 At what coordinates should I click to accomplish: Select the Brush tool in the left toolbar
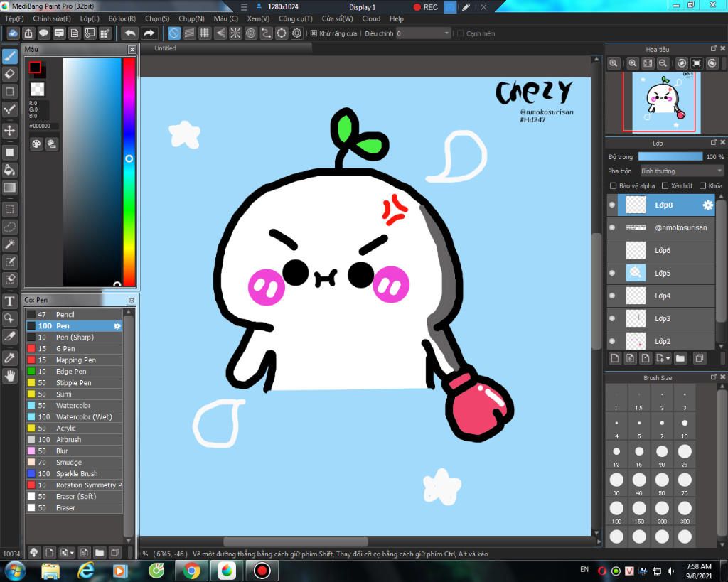point(9,57)
